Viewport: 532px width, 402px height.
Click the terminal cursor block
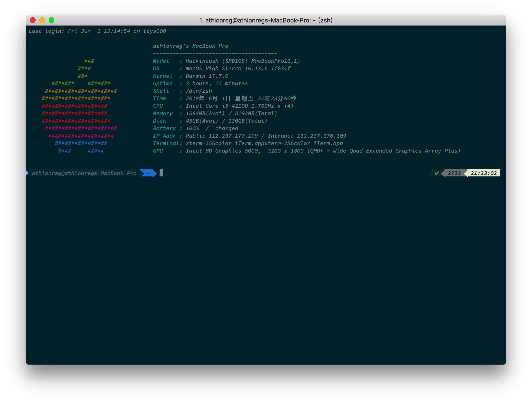tap(161, 173)
